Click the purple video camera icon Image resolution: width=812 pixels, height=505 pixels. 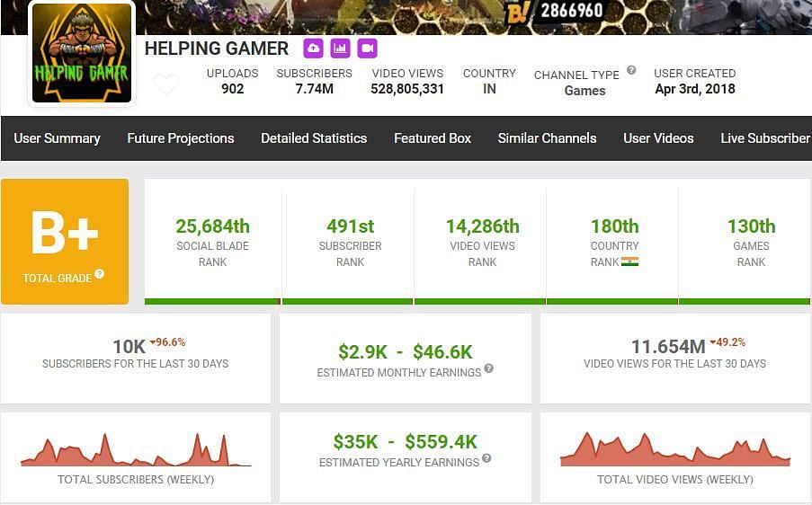[367, 49]
